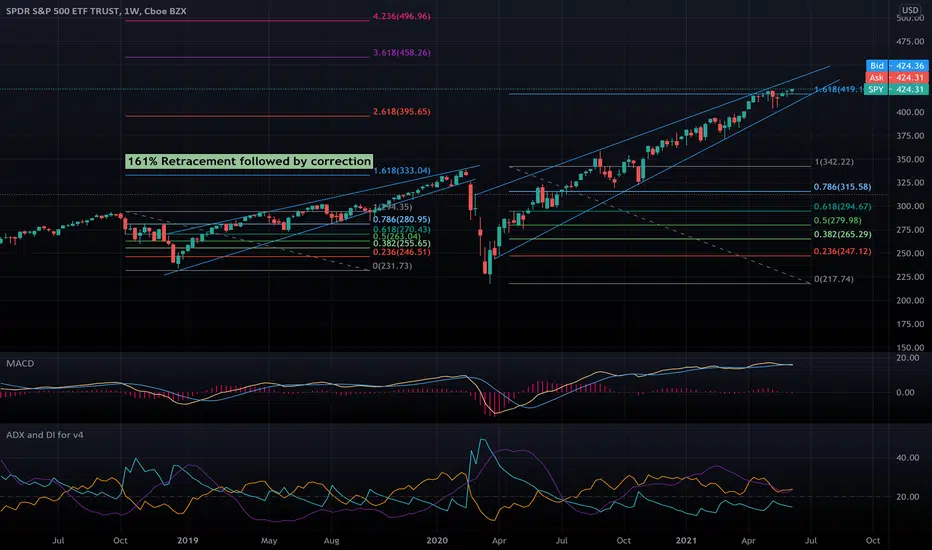932x550 pixels.
Task: Click the 0.786(315.58) Fibonacci label
Action: tap(842, 187)
